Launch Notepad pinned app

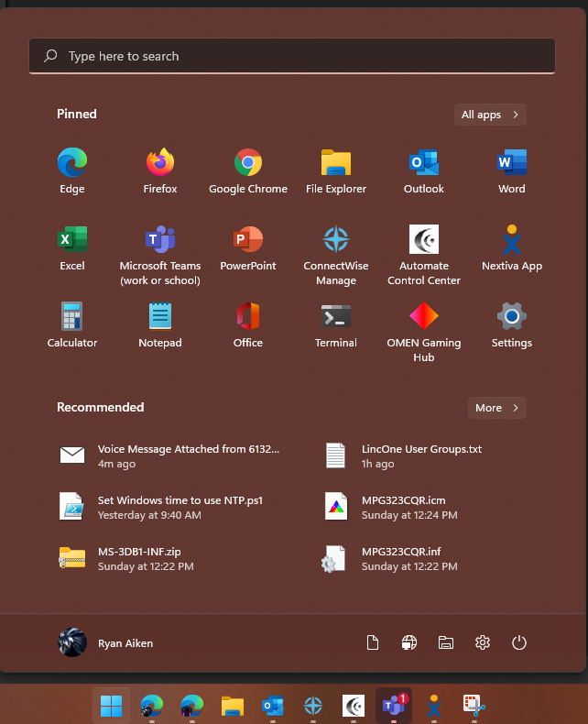(x=160, y=325)
